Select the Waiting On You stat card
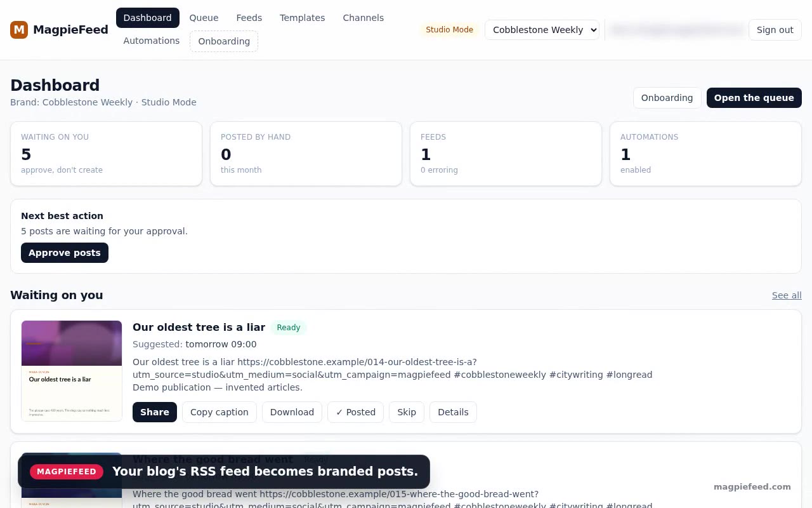The width and height of the screenshot is (812, 508). 107,154
